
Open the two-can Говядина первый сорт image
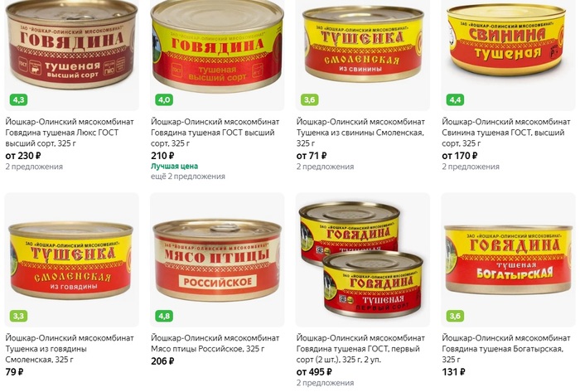(x=361, y=259)
